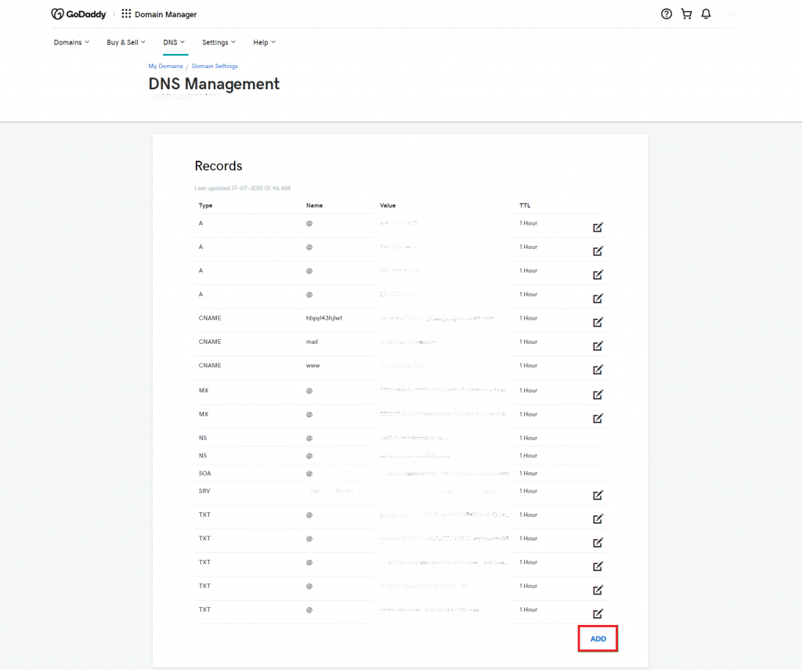Edit the mail CNAME record
Image resolution: width=802 pixels, height=672 pixels.
click(x=598, y=345)
